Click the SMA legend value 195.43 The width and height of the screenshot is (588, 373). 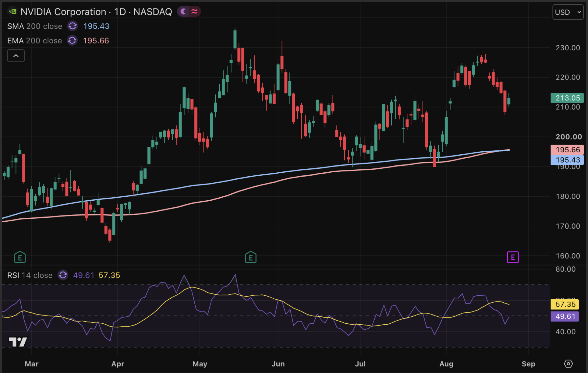96,26
